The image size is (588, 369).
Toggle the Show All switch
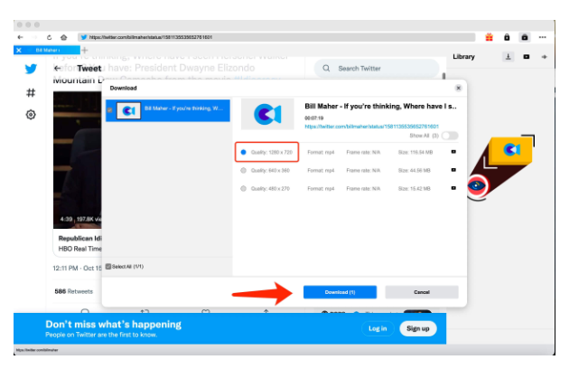coord(450,136)
